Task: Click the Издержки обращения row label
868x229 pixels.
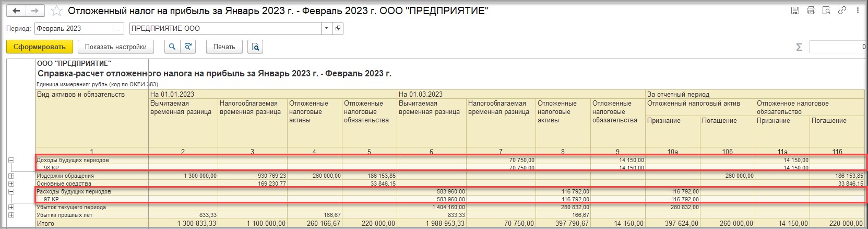Action: [65, 176]
